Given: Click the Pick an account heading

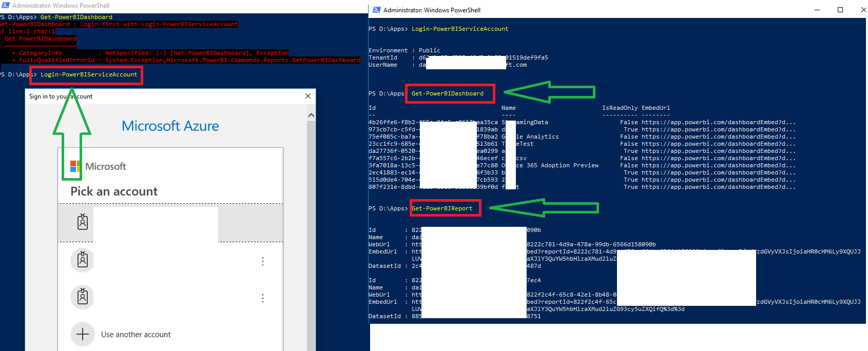Looking at the screenshot, I should coord(114,191).
